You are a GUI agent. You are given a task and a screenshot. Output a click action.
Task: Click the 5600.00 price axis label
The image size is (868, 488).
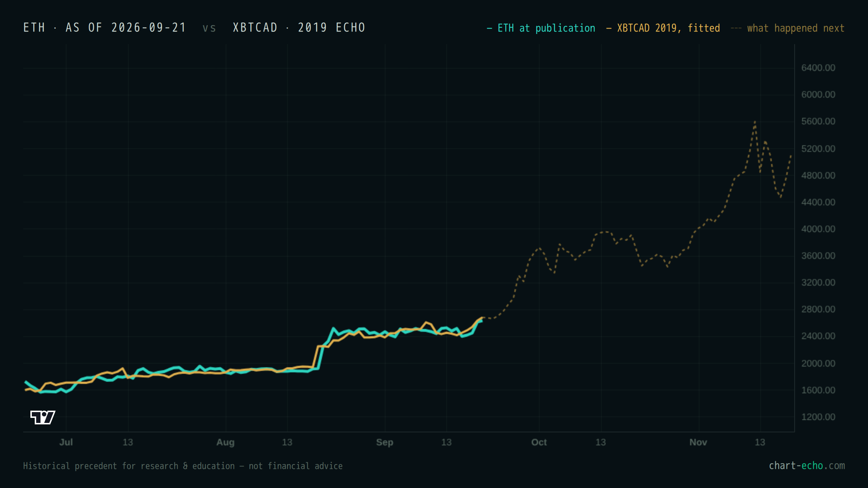(818, 121)
